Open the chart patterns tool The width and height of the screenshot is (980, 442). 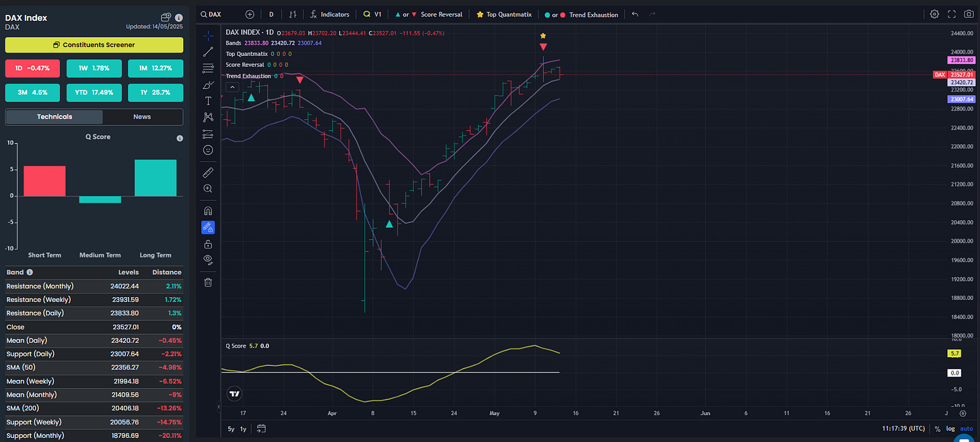point(208,117)
